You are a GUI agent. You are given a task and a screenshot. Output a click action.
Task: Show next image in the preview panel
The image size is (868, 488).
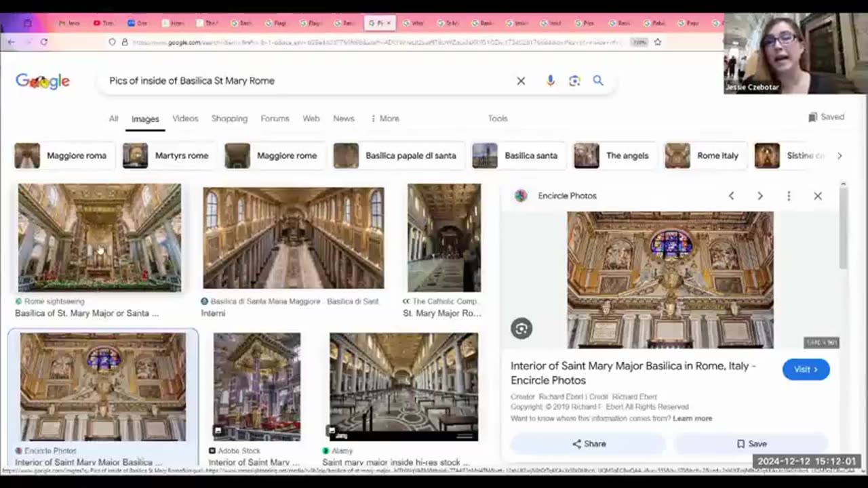tap(760, 196)
